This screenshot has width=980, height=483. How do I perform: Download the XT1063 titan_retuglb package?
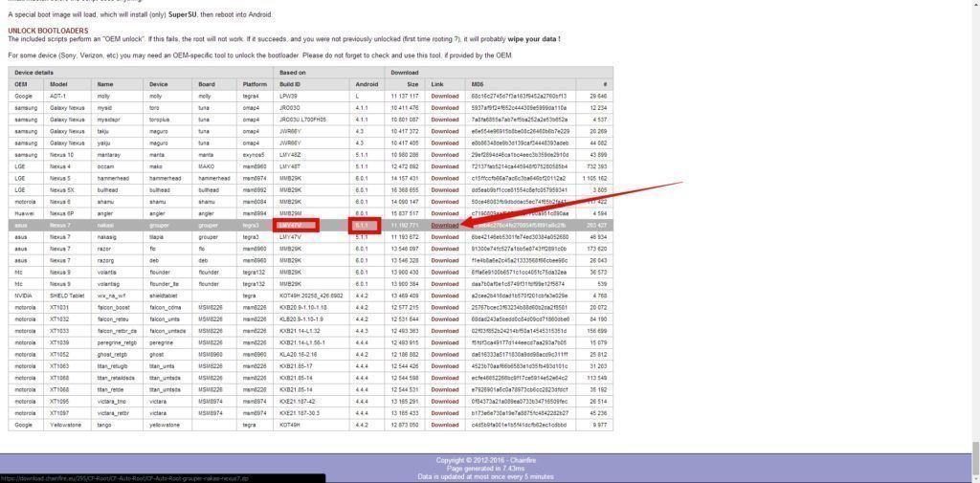click(x=444, y=366)
